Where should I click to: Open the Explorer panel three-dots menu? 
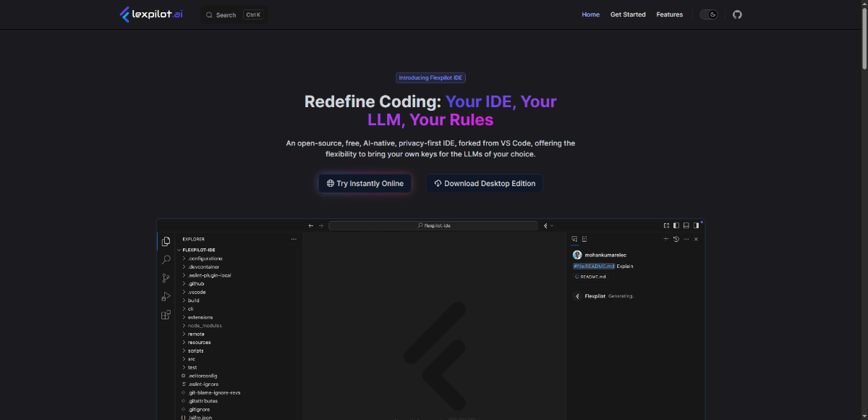[294, 239]
